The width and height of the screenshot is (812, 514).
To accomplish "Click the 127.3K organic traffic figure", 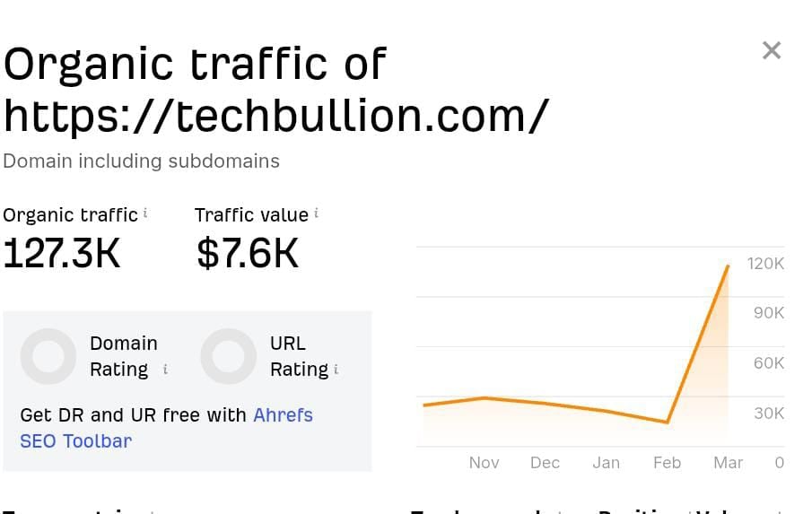I will point(61,254).
